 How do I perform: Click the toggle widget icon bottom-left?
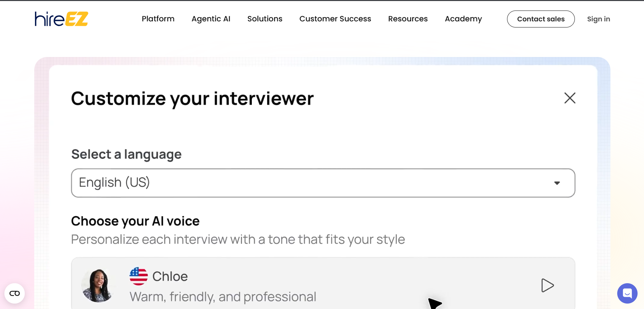click(x=15, y=293)
